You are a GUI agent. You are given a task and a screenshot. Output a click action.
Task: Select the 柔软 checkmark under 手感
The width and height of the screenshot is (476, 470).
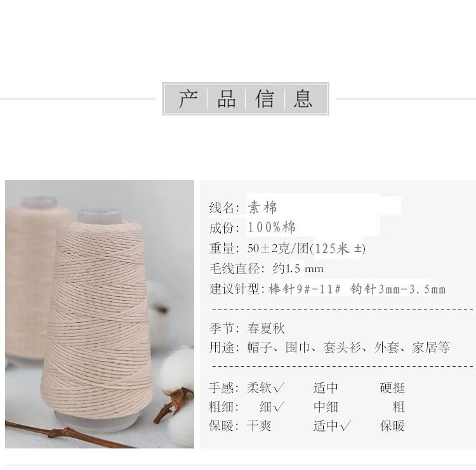(x=266, y=388)
